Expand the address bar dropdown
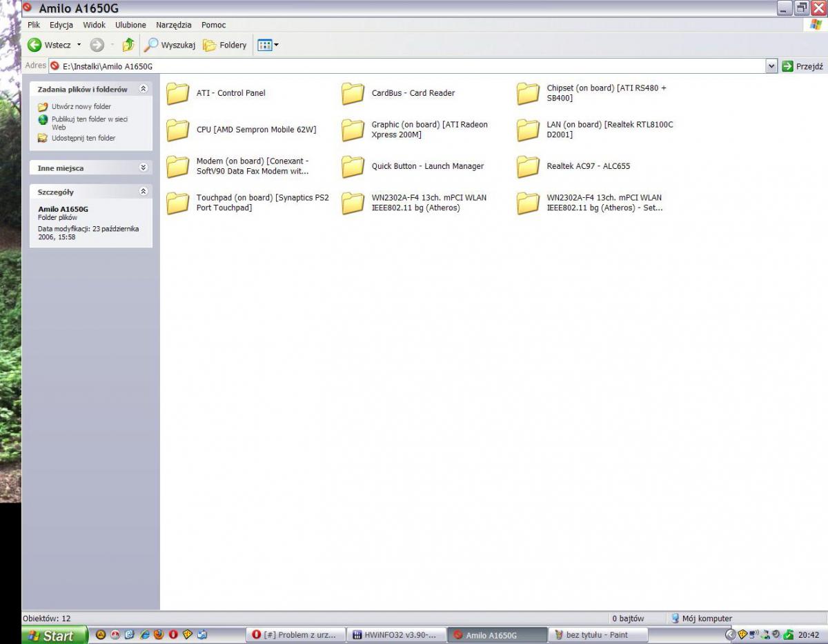This screenshot has width=828, height=644. click(771, 66)
